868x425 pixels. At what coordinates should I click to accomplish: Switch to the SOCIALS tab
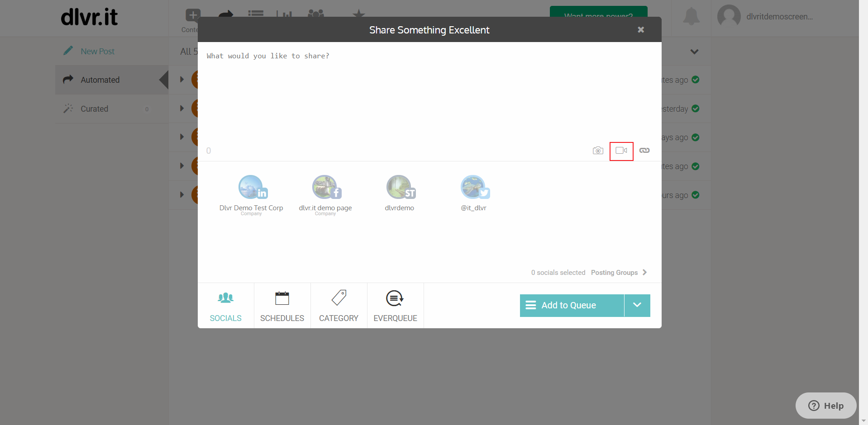(226, 306)
